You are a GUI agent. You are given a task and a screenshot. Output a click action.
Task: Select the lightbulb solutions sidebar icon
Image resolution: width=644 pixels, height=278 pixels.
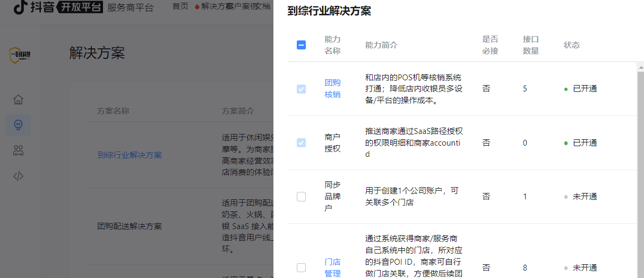19,125
